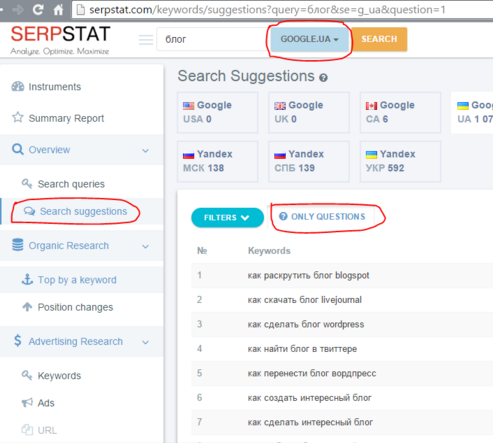
Task: Select the Position changes arrow icon
Action: click(27, 306)
